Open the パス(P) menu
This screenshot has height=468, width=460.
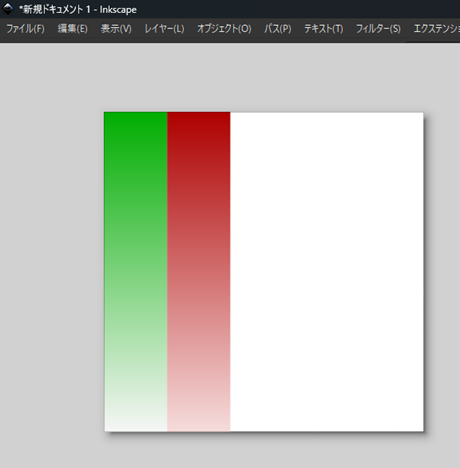(278, 29)
